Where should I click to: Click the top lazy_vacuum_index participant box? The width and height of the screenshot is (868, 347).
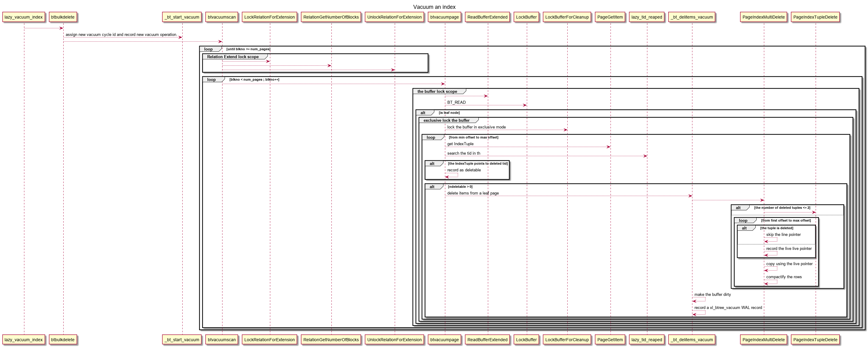[x=24, y=17]
